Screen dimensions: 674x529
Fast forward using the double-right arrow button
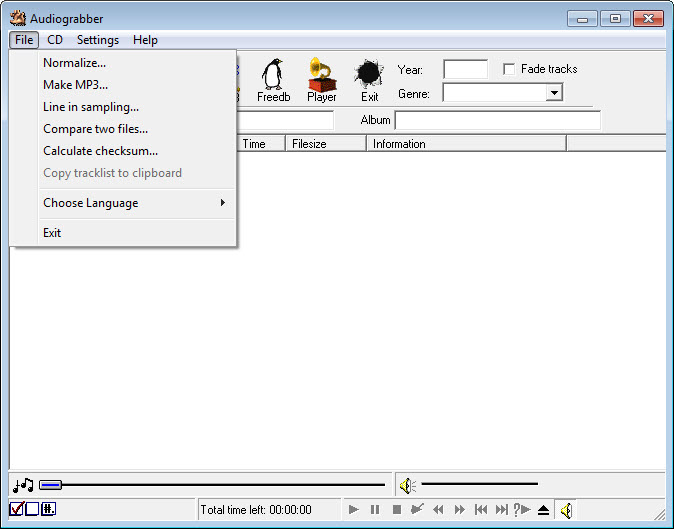tap(460, 510)
